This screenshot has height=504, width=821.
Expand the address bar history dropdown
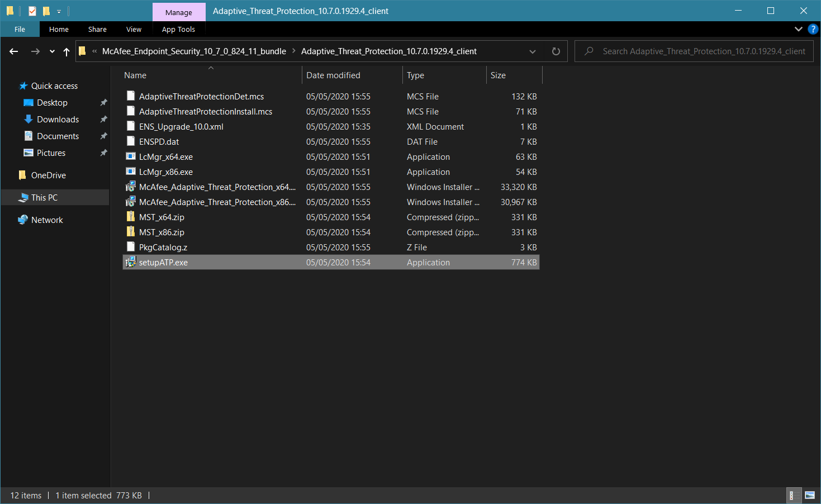[x=532, y=51]
